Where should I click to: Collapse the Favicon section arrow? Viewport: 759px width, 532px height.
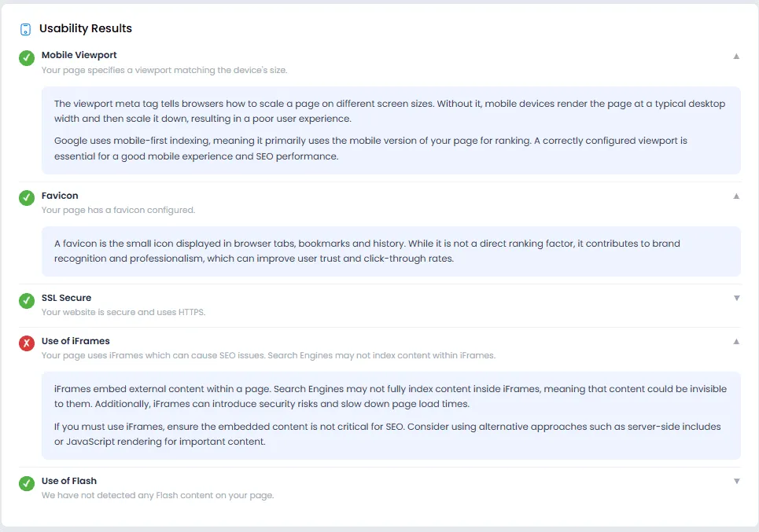coord(736,196)
